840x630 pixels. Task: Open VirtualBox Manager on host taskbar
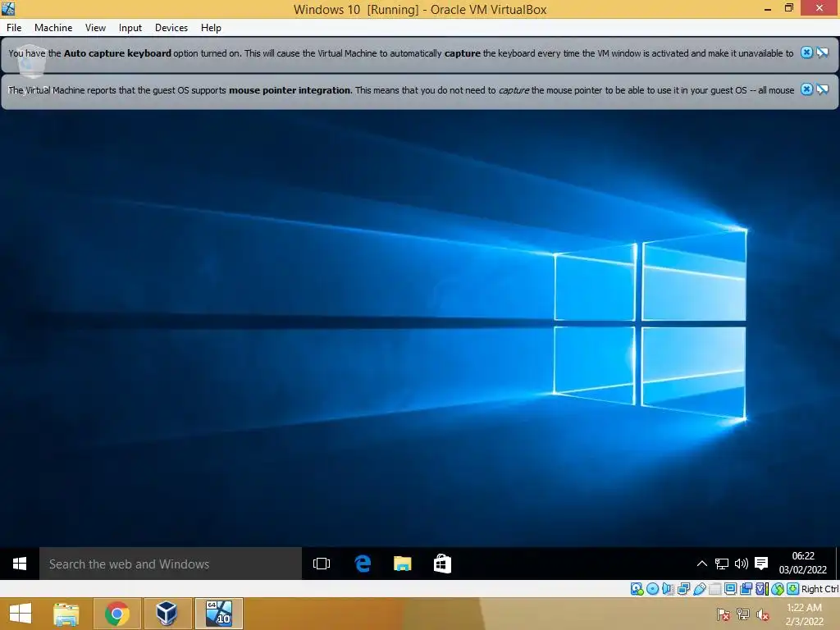tap(167, 614)
